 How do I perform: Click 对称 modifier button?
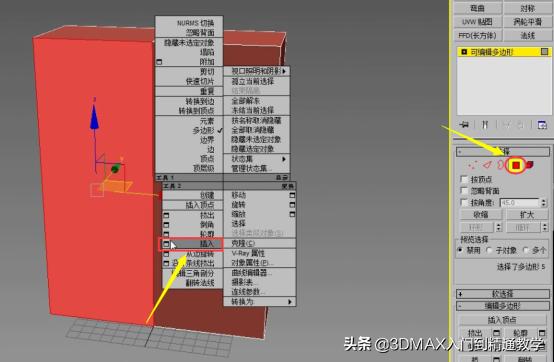tap(528, 8)
